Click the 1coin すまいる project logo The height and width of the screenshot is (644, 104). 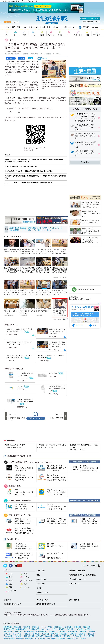click(x=9, y=506)
